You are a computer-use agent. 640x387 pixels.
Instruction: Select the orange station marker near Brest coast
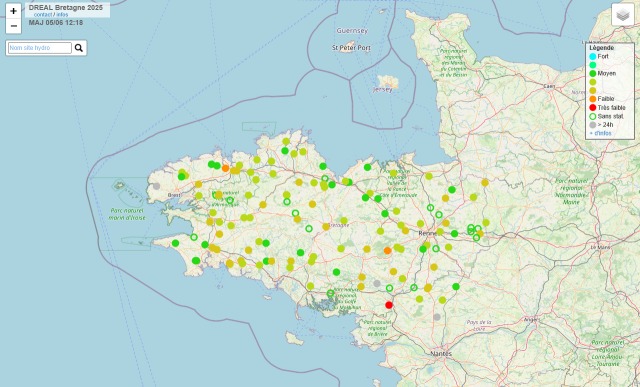(x=225, y=168)
